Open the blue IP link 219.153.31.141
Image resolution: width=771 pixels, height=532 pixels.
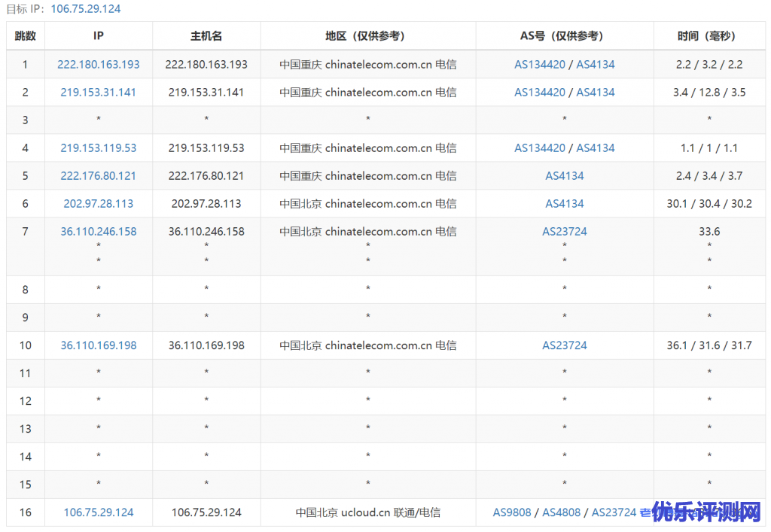[x=99, y=93]
